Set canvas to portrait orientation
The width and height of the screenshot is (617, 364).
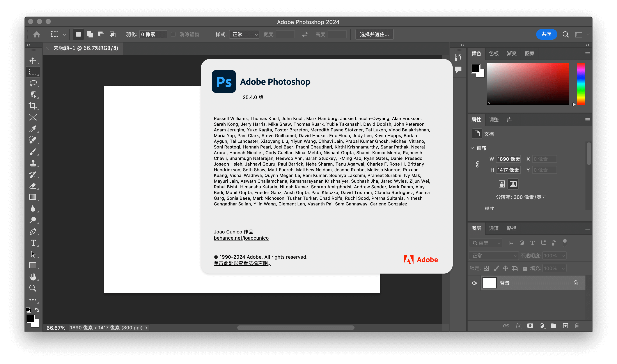[502, 184]
